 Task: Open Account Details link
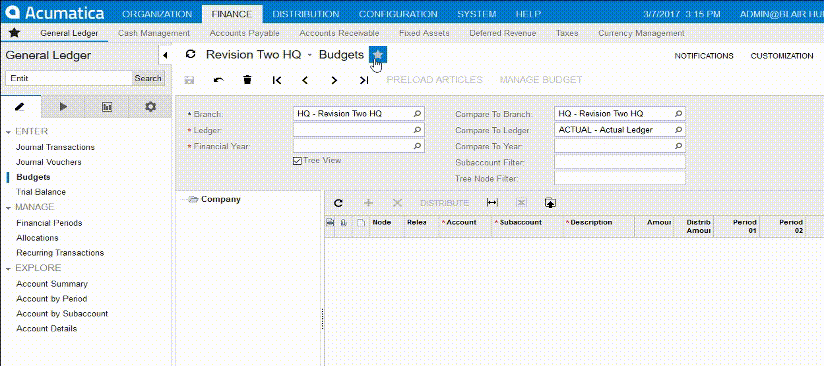[x=47, y=329]
